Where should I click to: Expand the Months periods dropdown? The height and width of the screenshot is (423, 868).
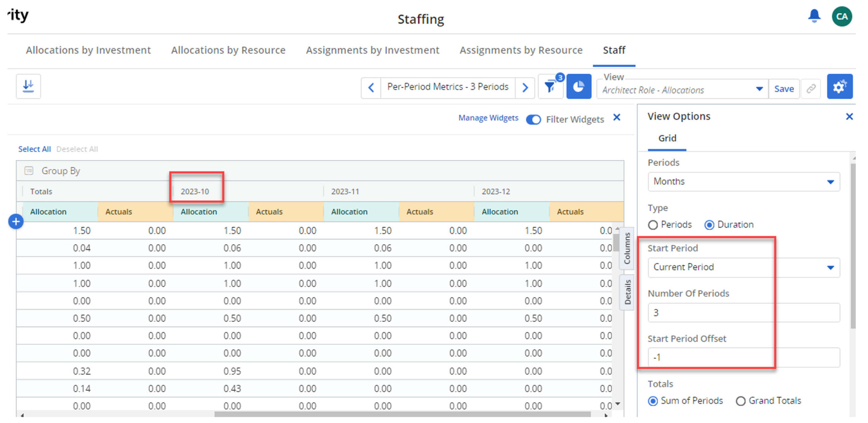pyautogui.click(x=744, y=182)
